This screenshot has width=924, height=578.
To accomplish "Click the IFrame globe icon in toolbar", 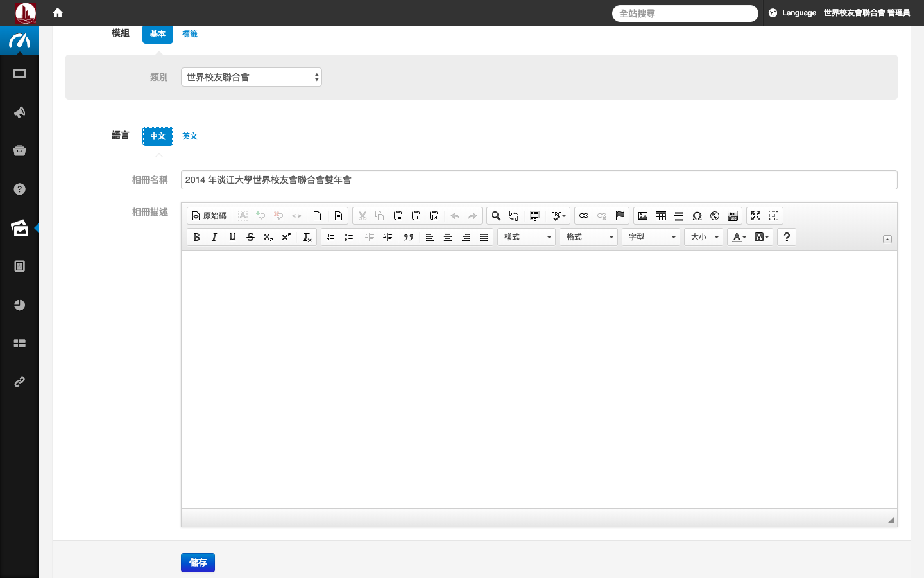I will (715, 216).
